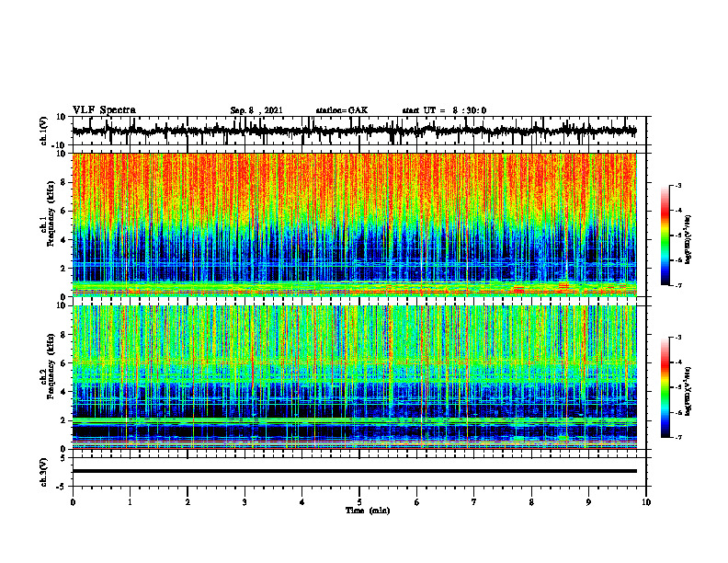The width and height of the screenshot is (728, 563).
Task: Click time axis tick label "5"
Action: point(359,502)
